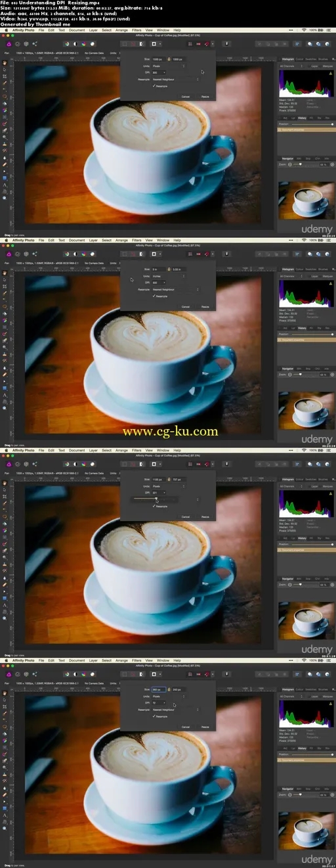
Task: Click Auto White Balance icon in Inches dialog frame
Action: pos(93,253)
